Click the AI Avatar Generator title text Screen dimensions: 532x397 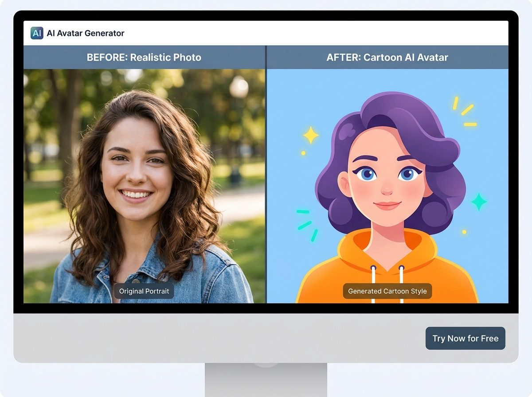[x=86, y=33]
